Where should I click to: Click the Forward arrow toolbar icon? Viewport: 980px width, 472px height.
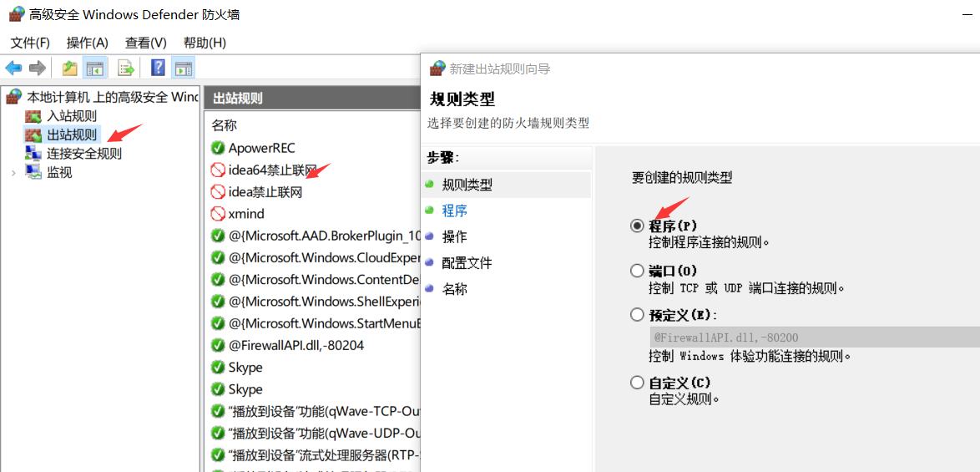coord(38,69)
